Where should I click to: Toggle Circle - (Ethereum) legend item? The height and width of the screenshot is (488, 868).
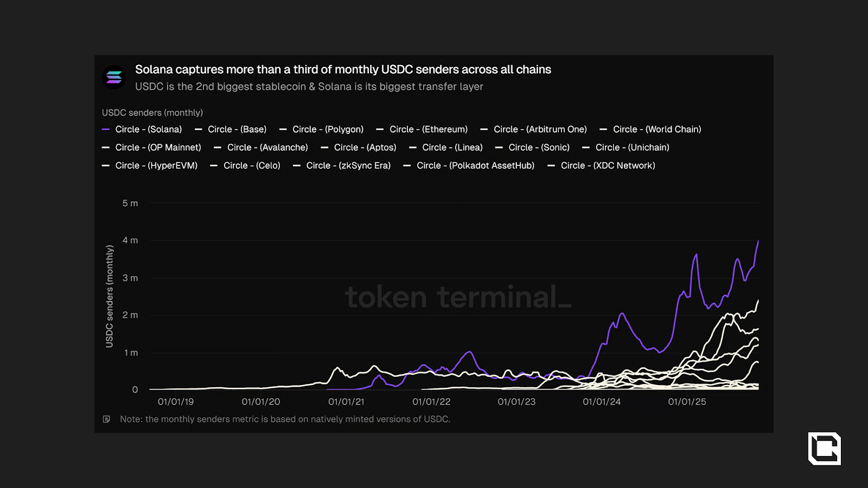[428, 130]
